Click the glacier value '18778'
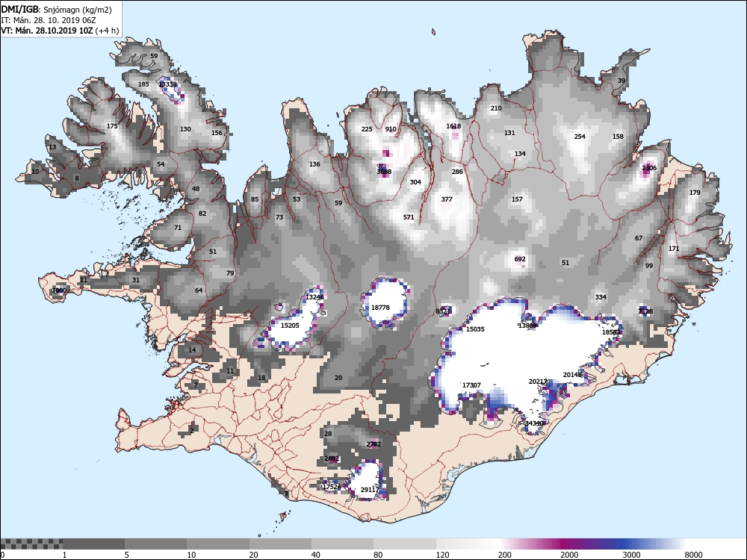This screenshot has height=560, width=747. [x=380, y=308]
